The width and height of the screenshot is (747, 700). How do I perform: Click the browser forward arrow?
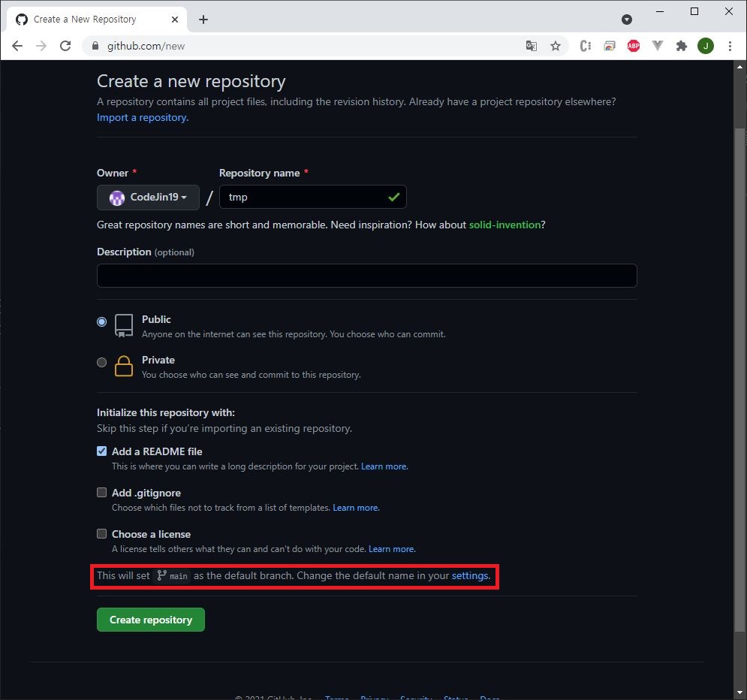click(41, 46)
